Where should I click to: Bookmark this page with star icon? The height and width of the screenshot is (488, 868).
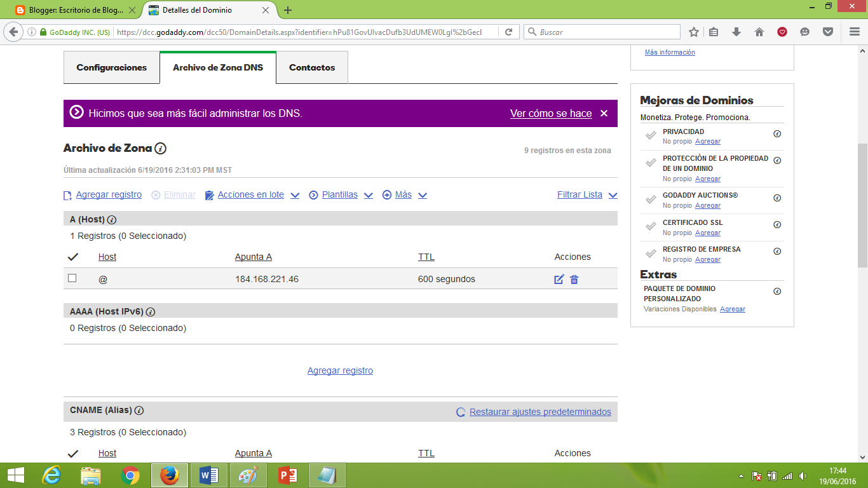(694, 32)
